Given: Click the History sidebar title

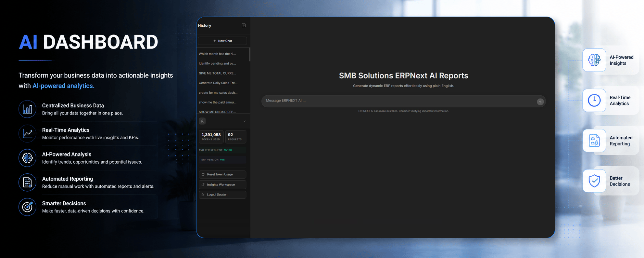Looking at the screenshot, I should pyautogui.click(x=205, y=25).
